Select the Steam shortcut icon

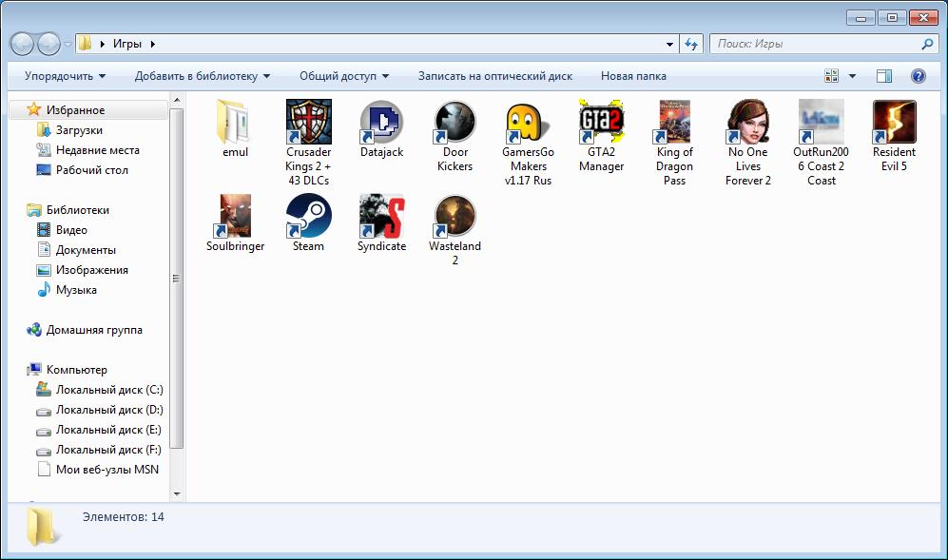click(308, 216)
